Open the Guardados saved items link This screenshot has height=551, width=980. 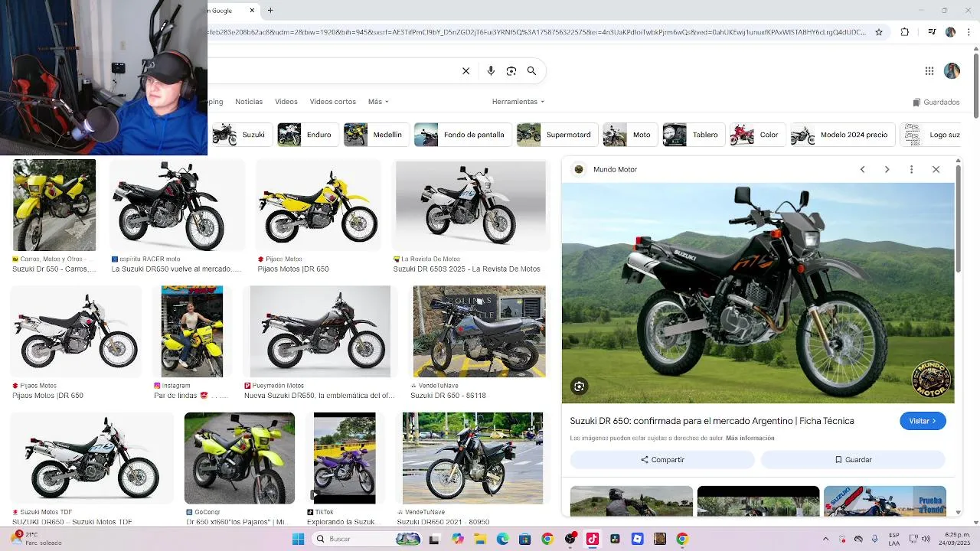936,102
